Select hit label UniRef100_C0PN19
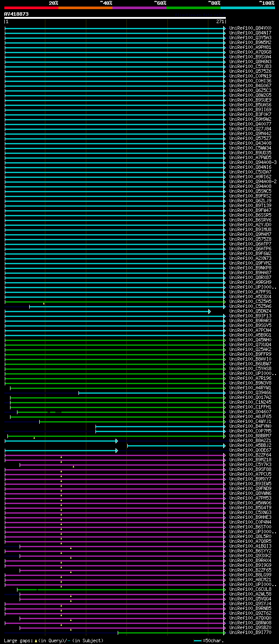 click(250, 76)
